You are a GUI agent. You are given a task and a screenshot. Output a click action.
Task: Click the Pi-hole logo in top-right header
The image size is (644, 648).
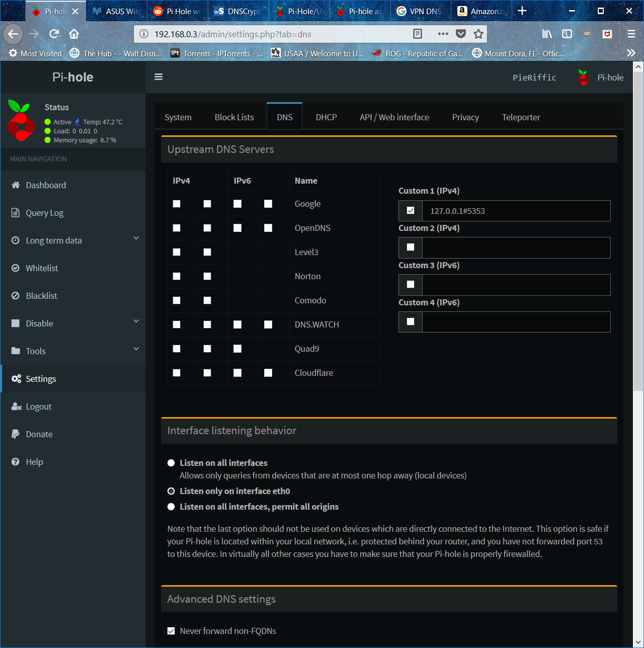coord(583,77)
